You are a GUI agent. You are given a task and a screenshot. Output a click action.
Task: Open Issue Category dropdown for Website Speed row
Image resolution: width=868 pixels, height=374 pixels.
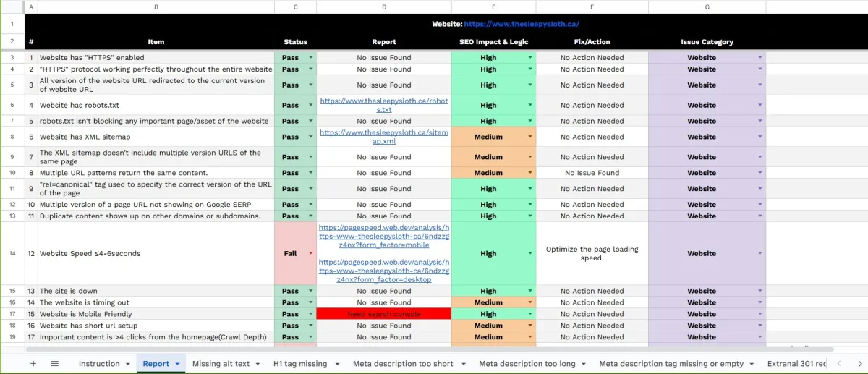coord(759,254)
